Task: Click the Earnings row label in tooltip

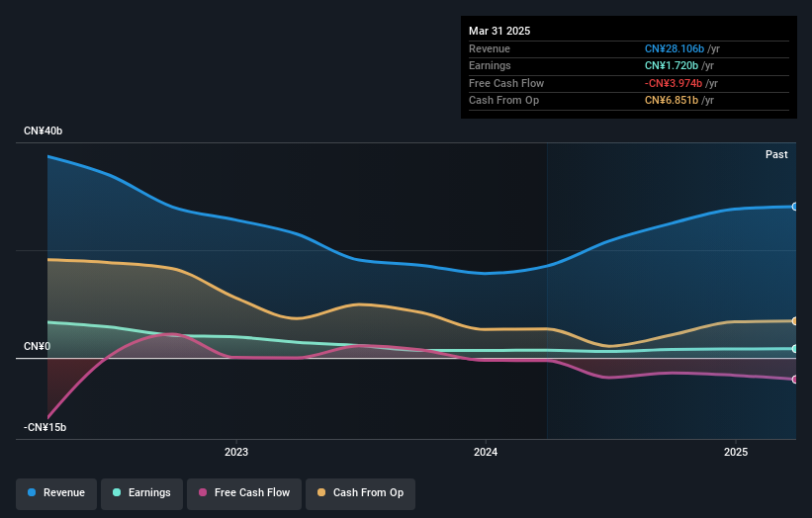Action: coord(490,65)
